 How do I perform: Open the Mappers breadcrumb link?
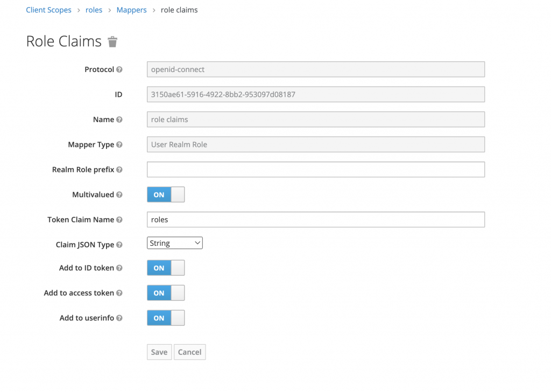point(131,10)
